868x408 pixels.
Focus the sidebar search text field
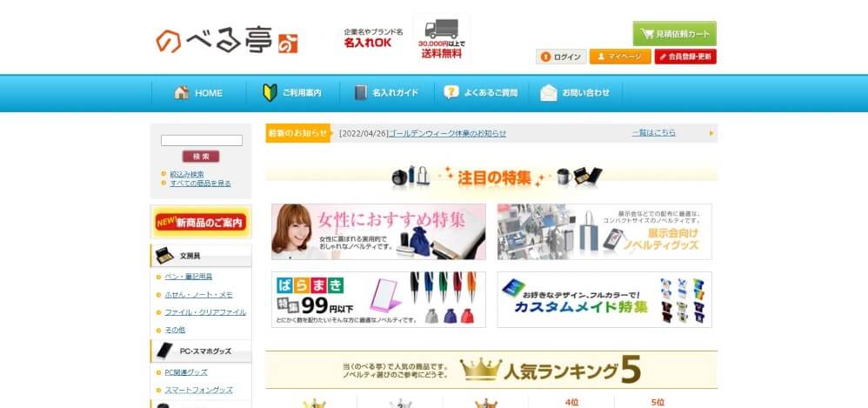[202, 141]
